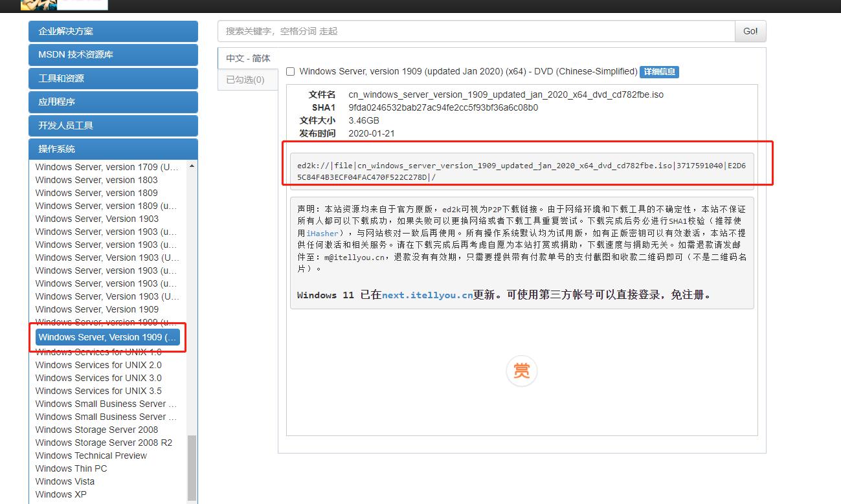This screenshot has height=504, width=841.
Task: Select Windows Storage Server 2008 R2
Action: click(x=104, y=443)
